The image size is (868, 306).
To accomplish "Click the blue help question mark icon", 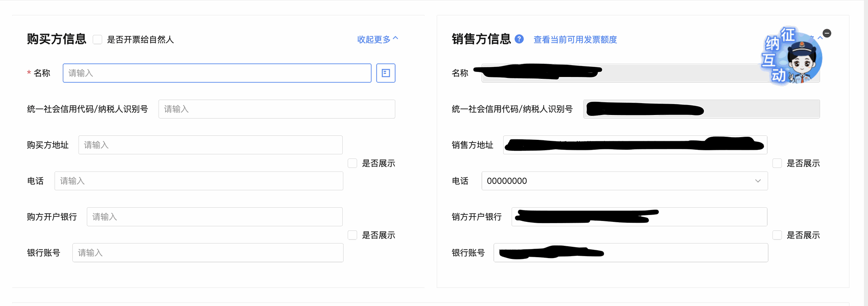I will pyautogui.click(x=519, y=39).
